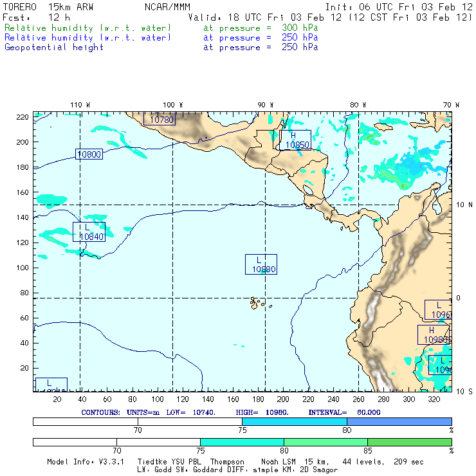
Task: Click the 'L 10880' low-height marker
Action: 261,264
